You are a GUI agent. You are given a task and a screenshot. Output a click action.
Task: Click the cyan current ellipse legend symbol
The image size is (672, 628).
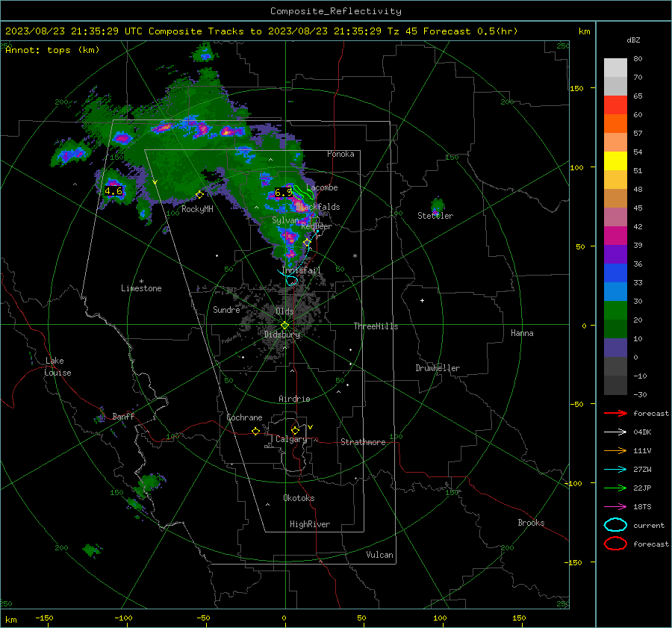pos(615,525)
